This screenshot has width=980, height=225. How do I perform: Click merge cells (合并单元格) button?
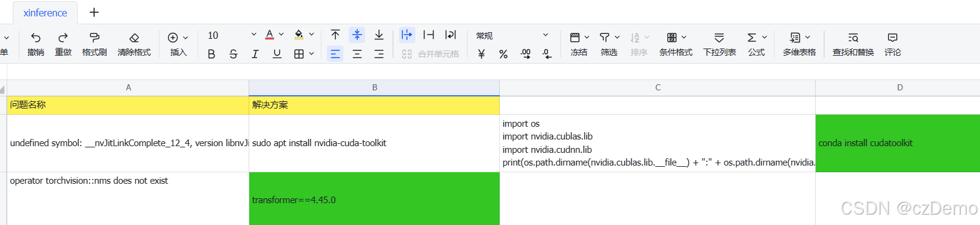431,54
